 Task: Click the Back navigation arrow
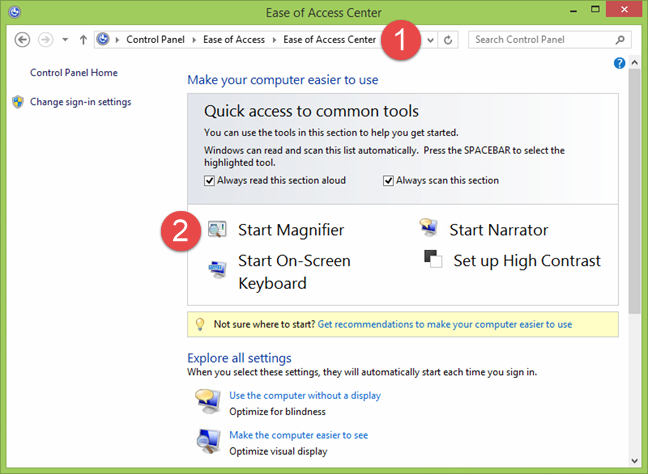pos(22,40)
